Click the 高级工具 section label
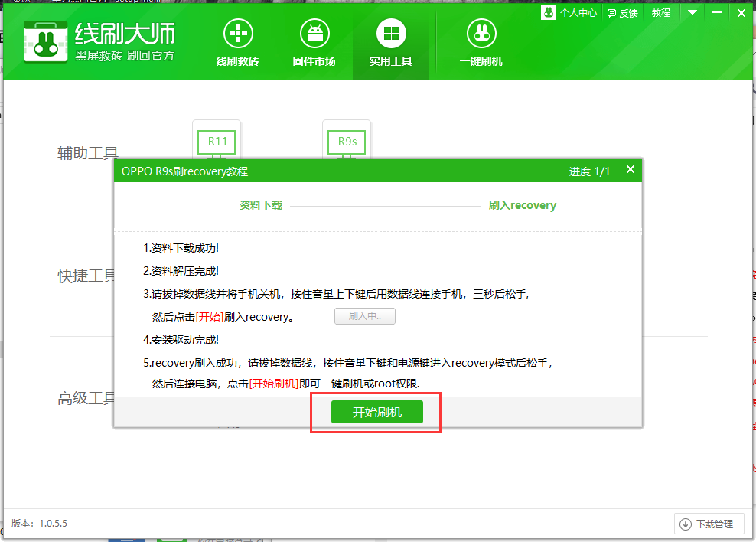The width and height of the screenshot is (756, 542). pyautogui.click(x=86, y=398)
